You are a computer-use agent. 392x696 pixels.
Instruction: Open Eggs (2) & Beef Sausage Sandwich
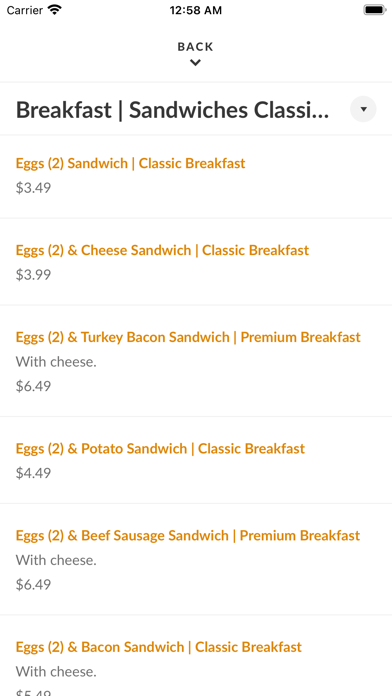[x=196, y=559]
